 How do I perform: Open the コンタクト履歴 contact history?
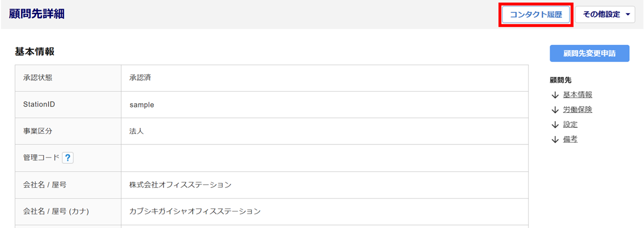click(x=536, y=15)
